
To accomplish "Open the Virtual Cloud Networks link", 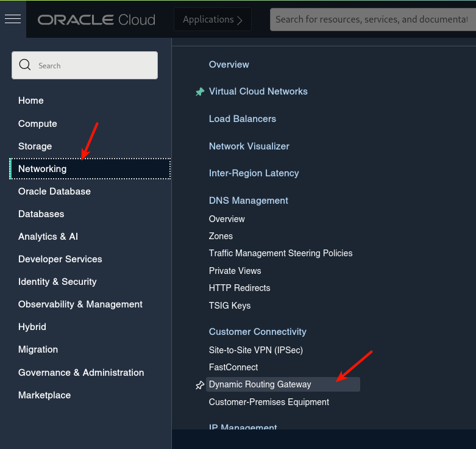I will (x=258, y=92).
